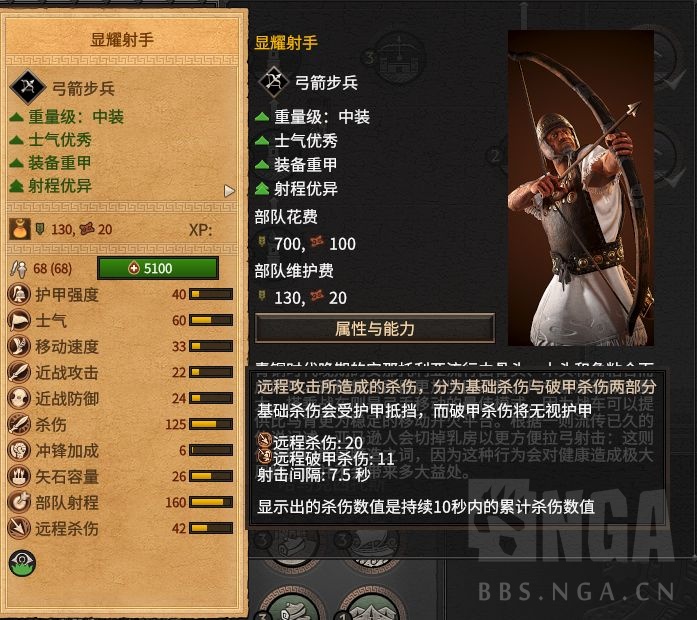The height and width of the screenshot is (620, 697).
Task: Click the unit range icon
Action: [19, 503]
